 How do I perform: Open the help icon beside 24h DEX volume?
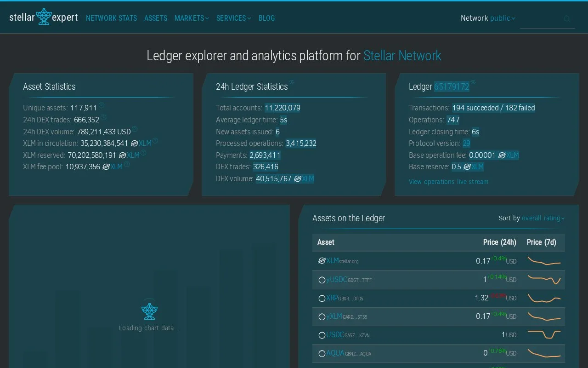click(135, 129)
